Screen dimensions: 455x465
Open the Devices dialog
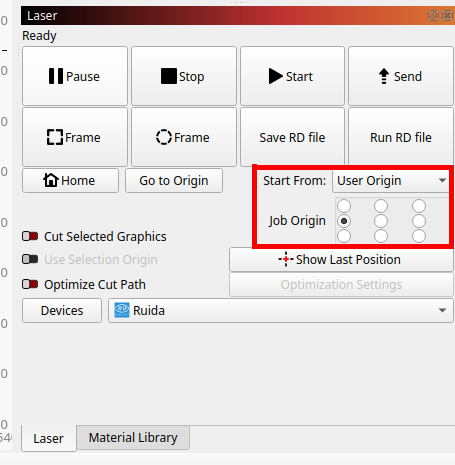(x=62, y=310)
